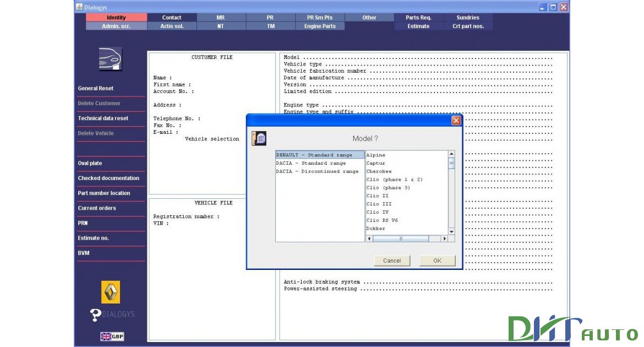644x347 pixels.
Task: Click the Dialogys question-mark logo in sidebar
Action: [x=111, y=315]
